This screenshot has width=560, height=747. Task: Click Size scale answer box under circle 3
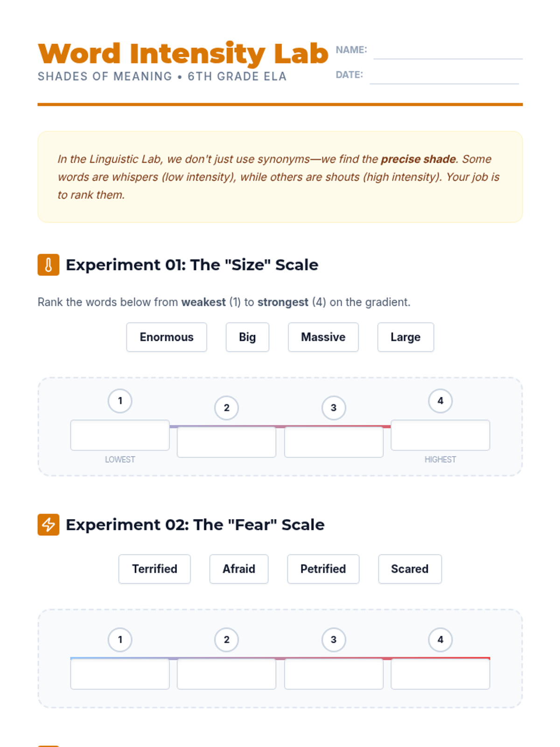(x=334, y=442)
